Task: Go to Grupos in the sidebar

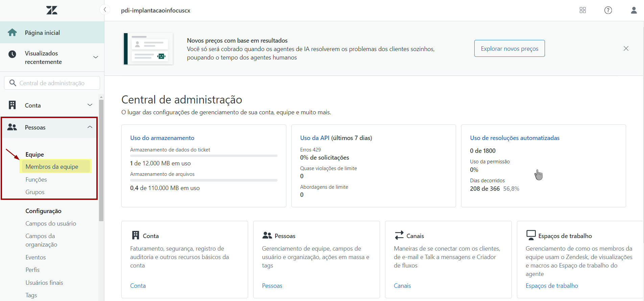Action: [x=35, y=192]
